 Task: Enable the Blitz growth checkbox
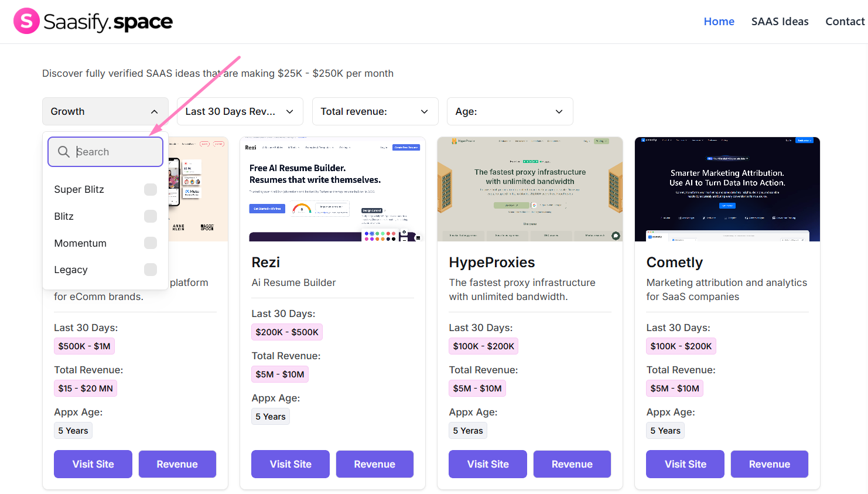pyautogui.click(x=151, y=216)
